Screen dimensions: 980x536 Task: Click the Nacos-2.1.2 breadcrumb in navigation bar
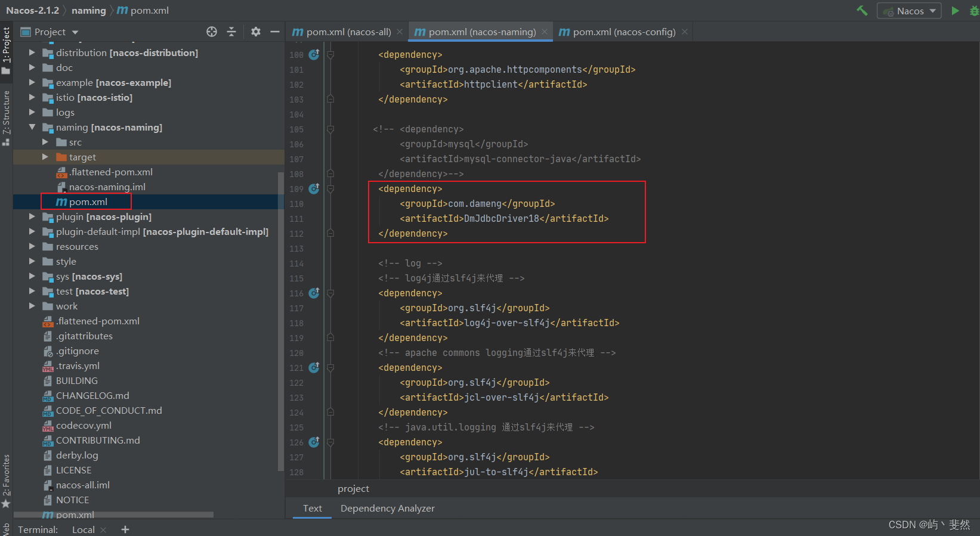33,10
